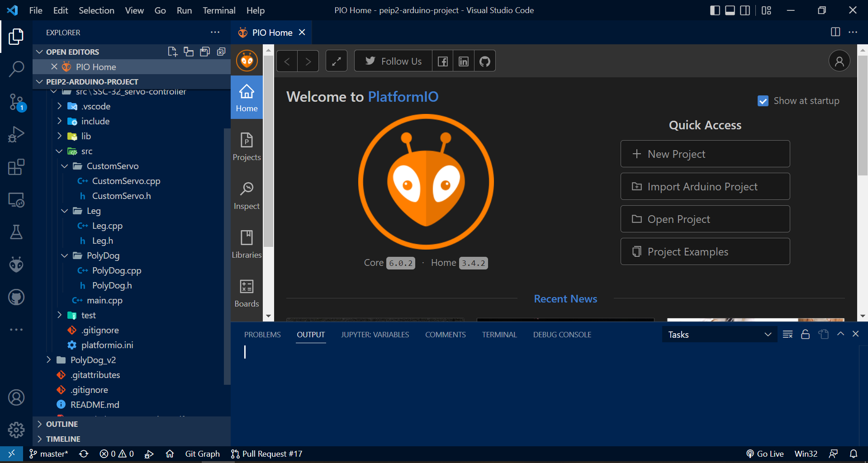
Task: Expand the .vscode folder
Action: (59, 106)
